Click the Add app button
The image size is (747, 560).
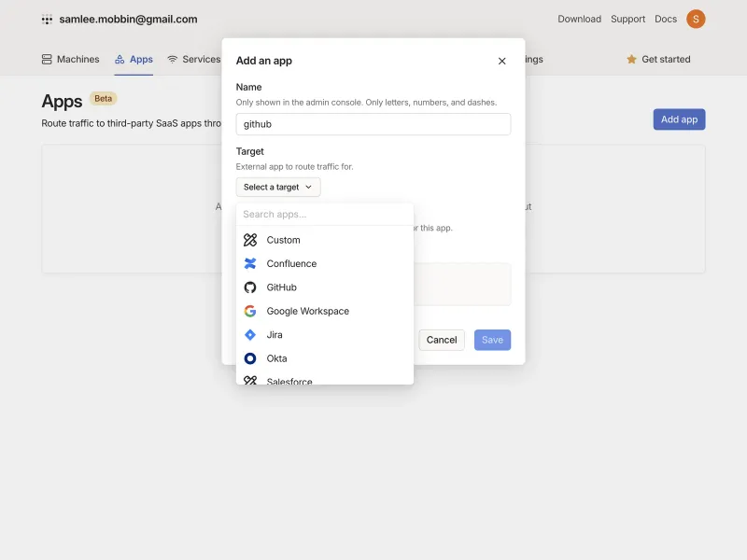coord(680,119)
